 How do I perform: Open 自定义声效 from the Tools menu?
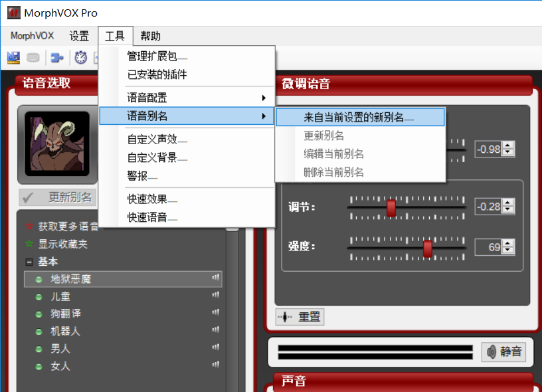(x=187, y=140)
